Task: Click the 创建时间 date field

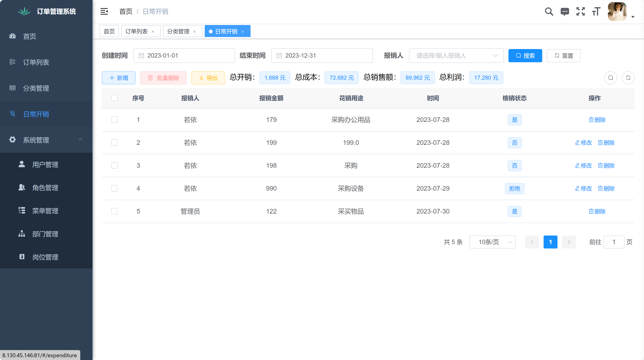Action: 184,56
